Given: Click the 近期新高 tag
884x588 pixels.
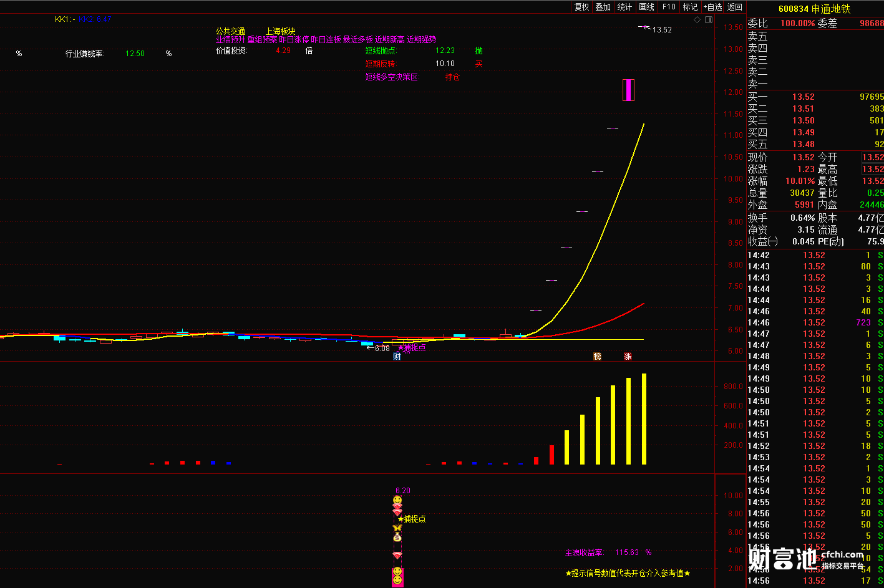Looking at the screenshot, I should pos(389,39).
